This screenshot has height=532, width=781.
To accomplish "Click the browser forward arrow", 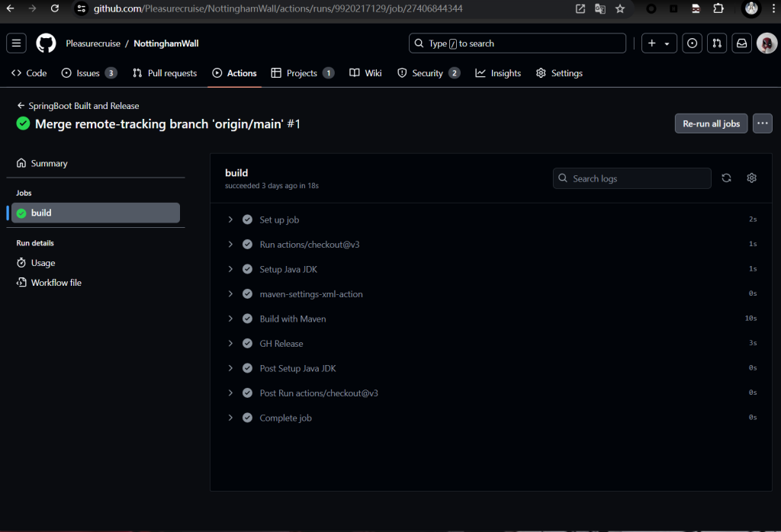I will [32, 8].
